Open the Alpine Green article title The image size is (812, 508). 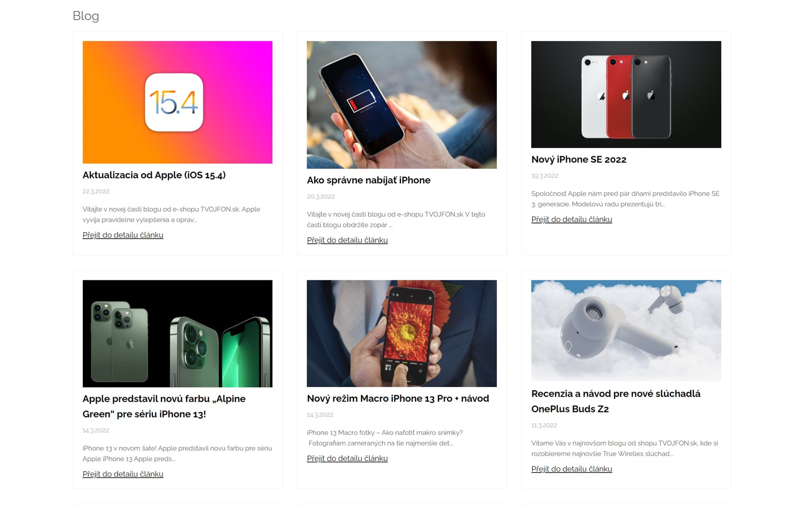click(x=164, y=406)
